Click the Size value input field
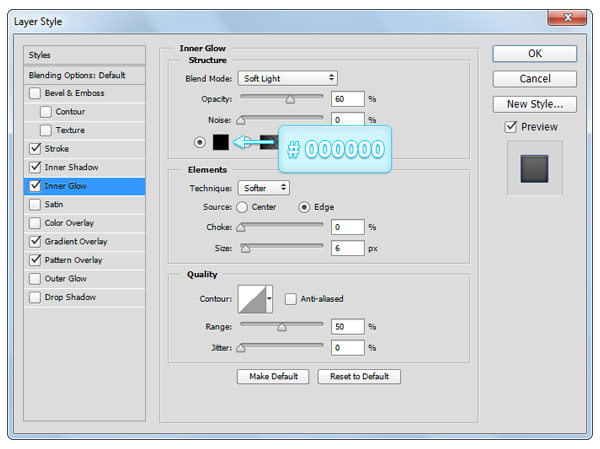 (x=347, y=247)
